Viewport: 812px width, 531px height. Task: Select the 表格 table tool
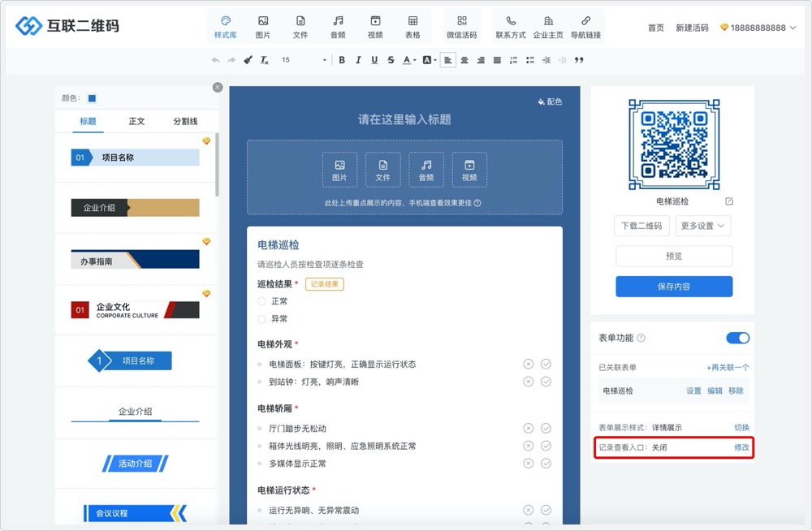pyautogui.click(x=412, y=26)
